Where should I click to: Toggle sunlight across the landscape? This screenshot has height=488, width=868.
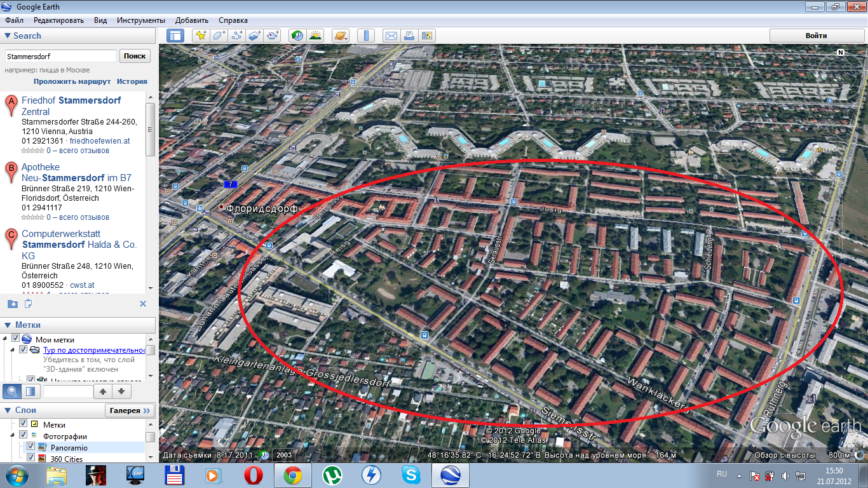[x=315, y=36]
